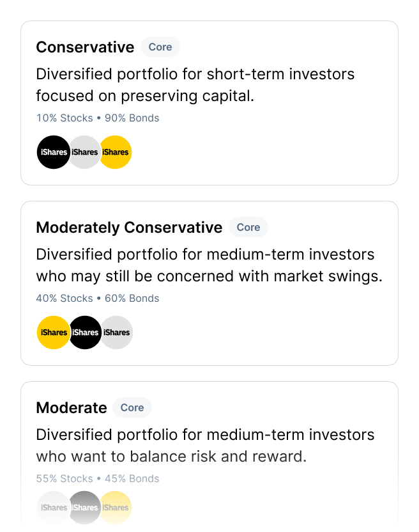Screen dimensions: 419x532
Task: Open the Moderate portfolio title
Action: pos(72,408)
